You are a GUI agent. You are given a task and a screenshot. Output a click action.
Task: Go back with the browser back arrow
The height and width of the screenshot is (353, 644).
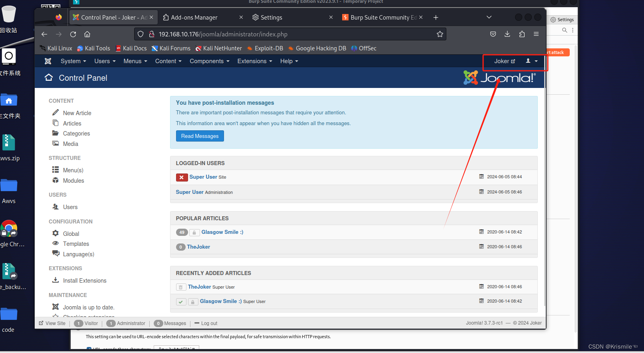pos(44,34)
